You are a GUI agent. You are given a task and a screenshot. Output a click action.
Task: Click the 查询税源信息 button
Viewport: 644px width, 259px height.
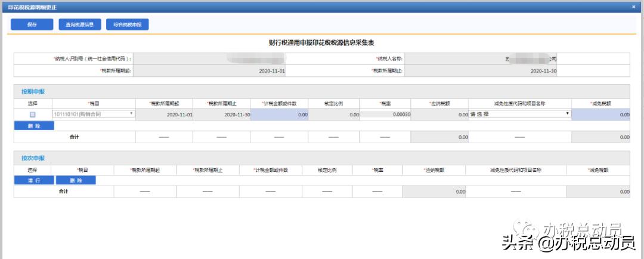pyautogui.click(x=80, y=24)
